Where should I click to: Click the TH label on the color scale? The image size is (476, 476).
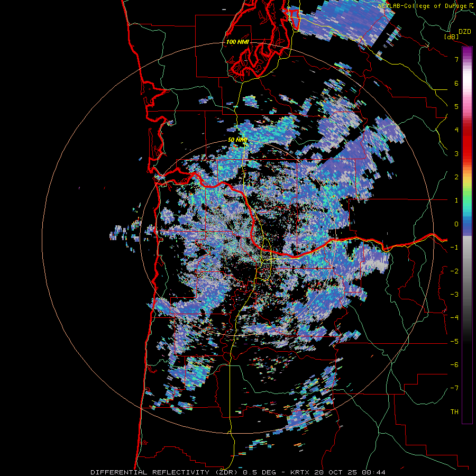[x=454, y=411]
